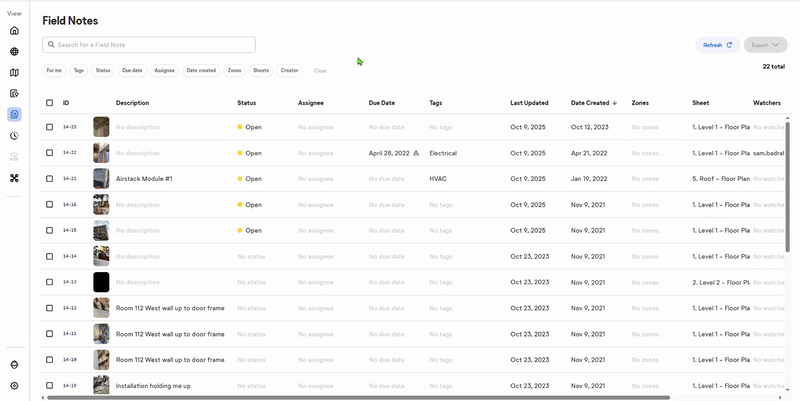The height and width of the screenshot is (401, 800).
Task: Click the Zones column header
Action: tap(640, 103)
